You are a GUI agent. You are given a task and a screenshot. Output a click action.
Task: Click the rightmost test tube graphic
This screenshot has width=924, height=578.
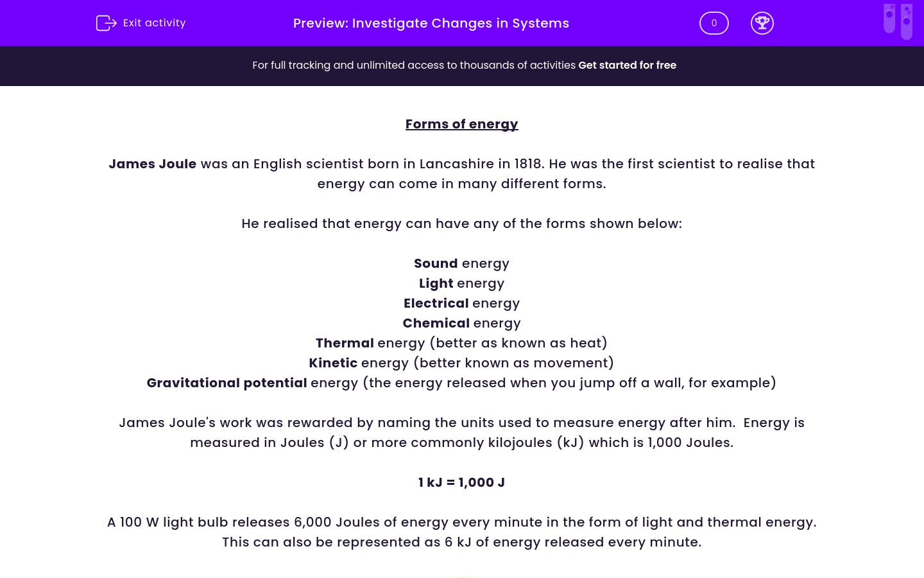(x=907, y=21)
